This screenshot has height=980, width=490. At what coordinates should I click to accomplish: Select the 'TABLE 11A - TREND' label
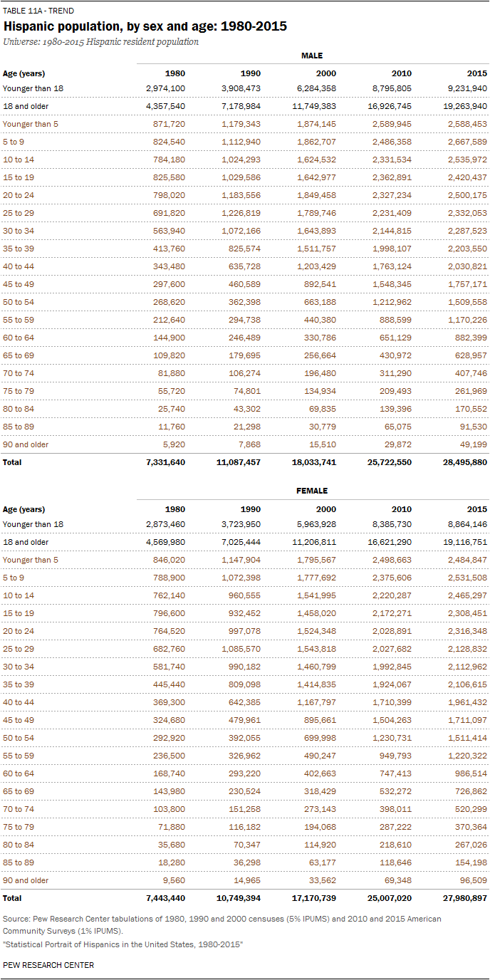tap(38, 11)
